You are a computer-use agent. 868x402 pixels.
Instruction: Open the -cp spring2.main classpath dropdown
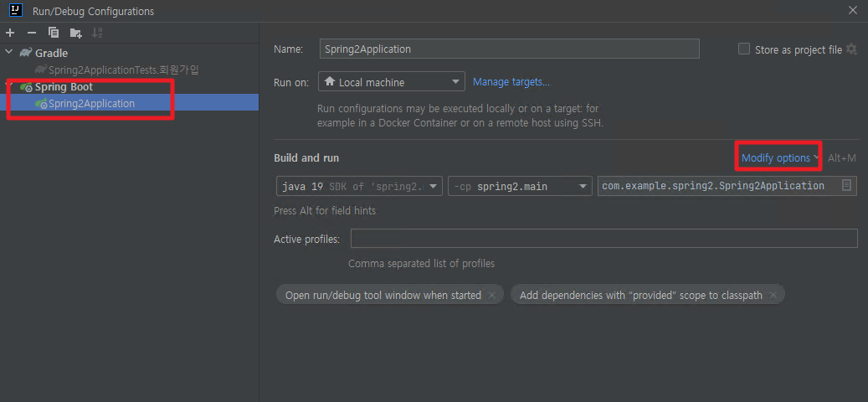(520, 186)
